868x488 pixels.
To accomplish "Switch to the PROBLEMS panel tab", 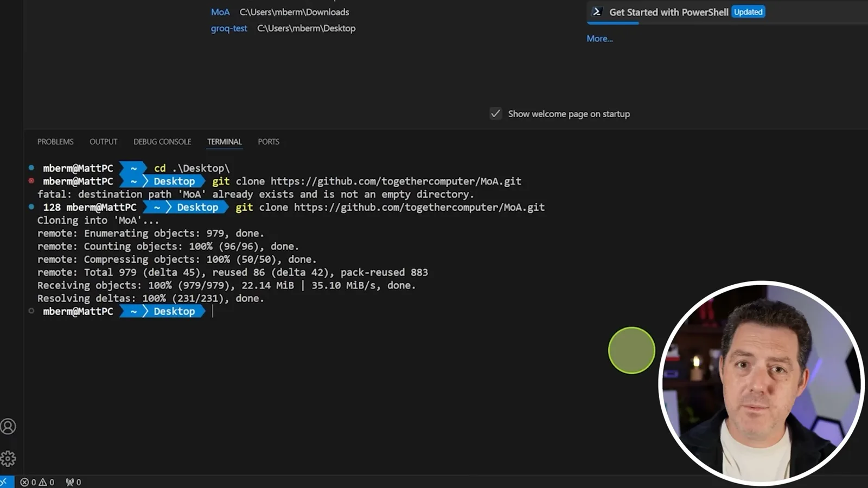I will pos(55,142).
